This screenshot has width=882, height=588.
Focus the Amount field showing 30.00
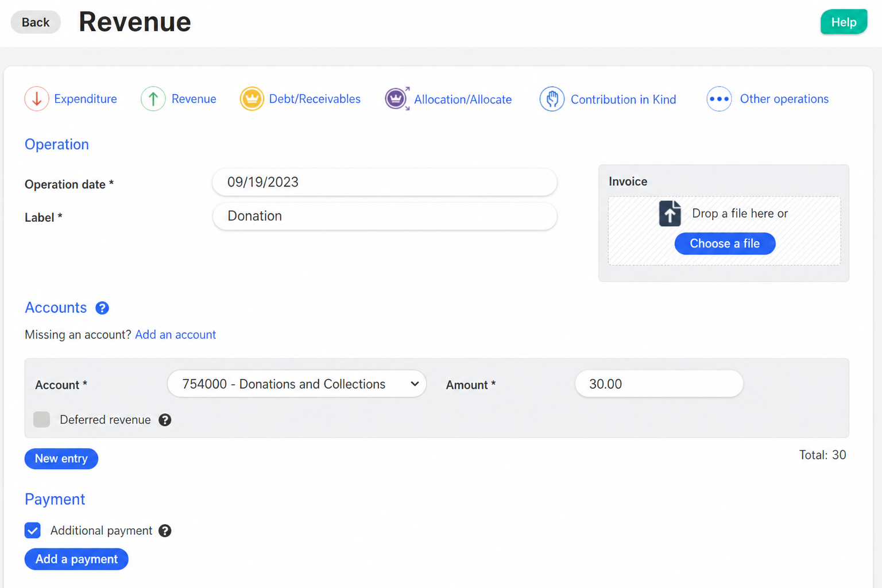click(x=659, y=384)
